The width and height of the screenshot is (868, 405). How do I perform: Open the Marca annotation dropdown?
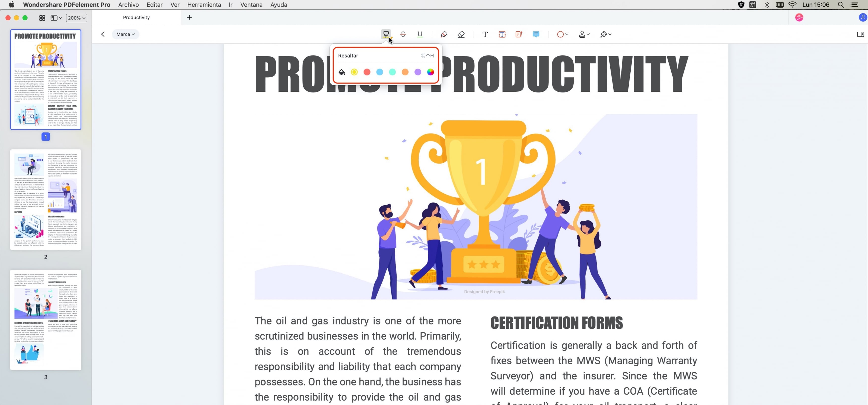124,34
